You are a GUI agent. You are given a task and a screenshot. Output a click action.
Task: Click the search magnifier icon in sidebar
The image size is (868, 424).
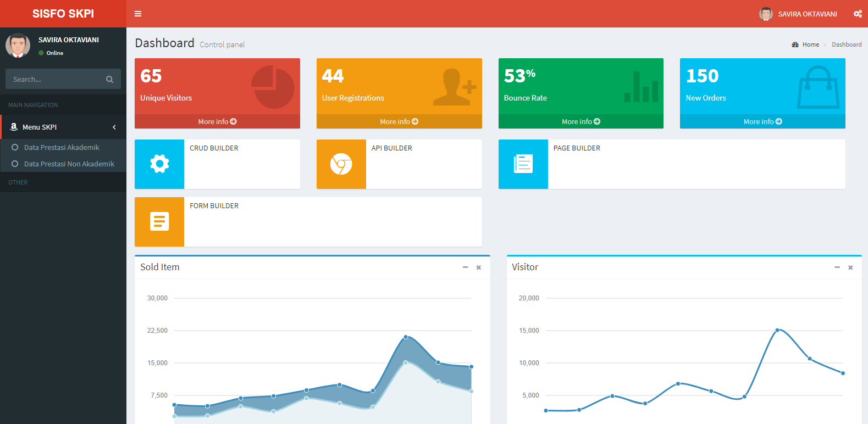[109, 79]
